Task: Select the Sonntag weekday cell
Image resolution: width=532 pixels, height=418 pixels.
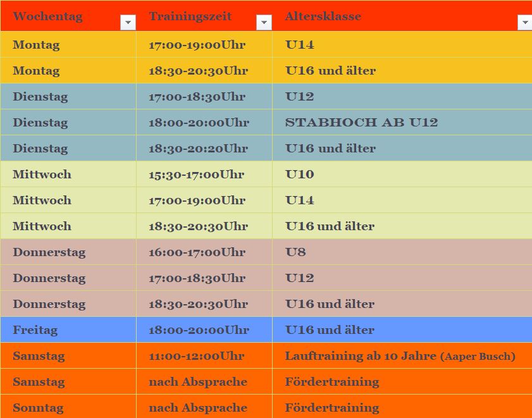Action: click(x=38, y=408)
